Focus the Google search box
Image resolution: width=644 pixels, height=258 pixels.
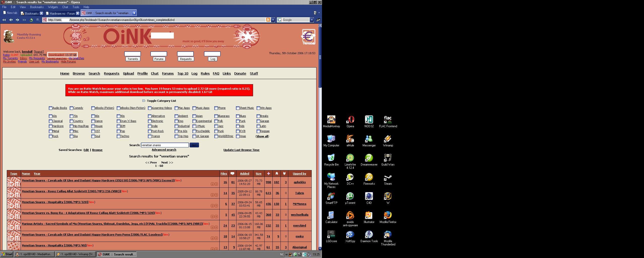[296, 20]
